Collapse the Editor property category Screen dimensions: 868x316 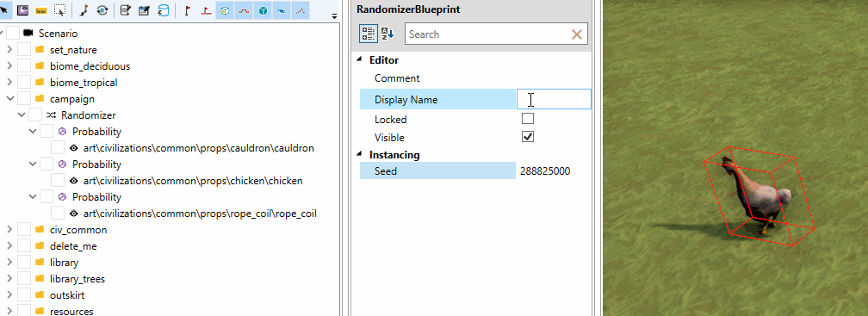(360, 59)
